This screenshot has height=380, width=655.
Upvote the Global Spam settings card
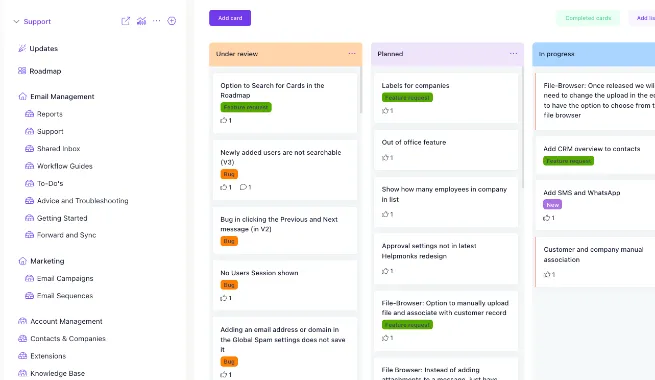pyautogui.click(x=226, y=375)
